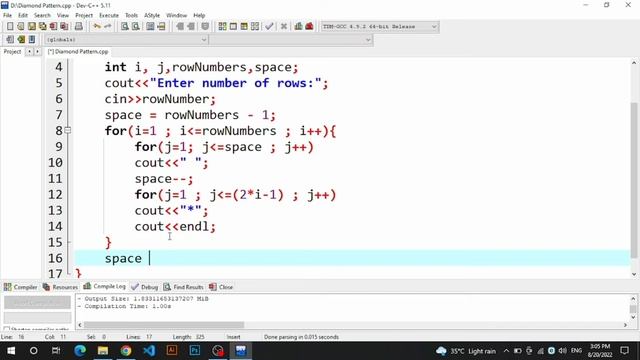Screen dimensions: 640x360
Task: Click the editor scrollbar up arrow
Action: pos(633,63)
